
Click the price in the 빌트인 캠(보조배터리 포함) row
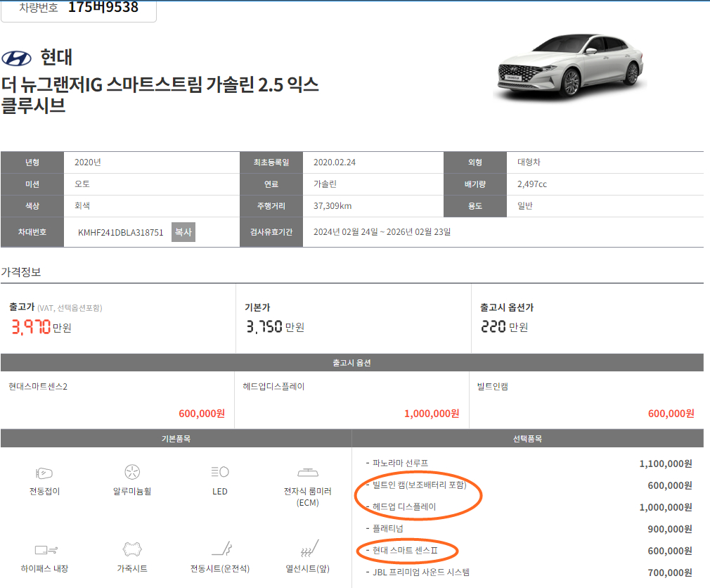click(x=670, y=485)
